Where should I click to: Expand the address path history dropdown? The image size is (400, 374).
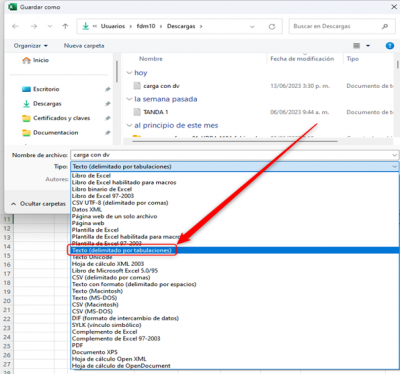coord(252,27)
